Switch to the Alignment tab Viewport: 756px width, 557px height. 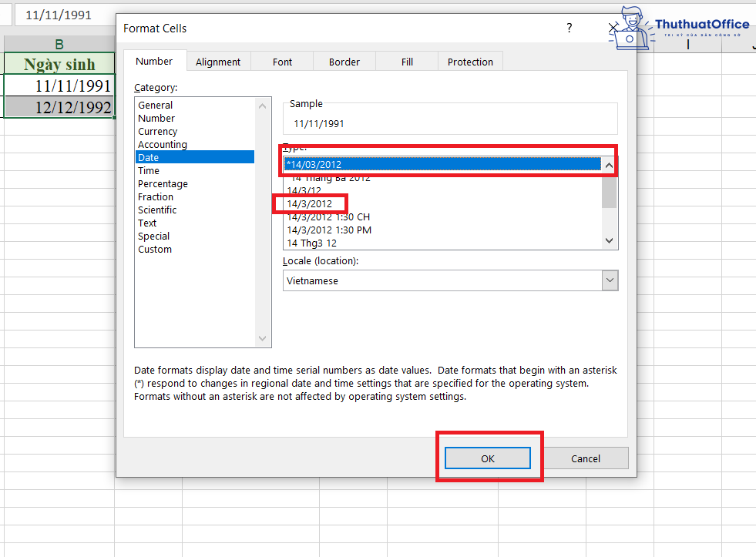(x=218, y=61)
